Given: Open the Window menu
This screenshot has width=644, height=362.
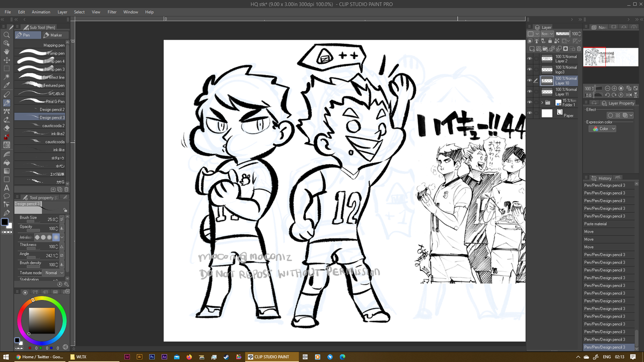Looking at the screenshot, I should pos(130,12).
